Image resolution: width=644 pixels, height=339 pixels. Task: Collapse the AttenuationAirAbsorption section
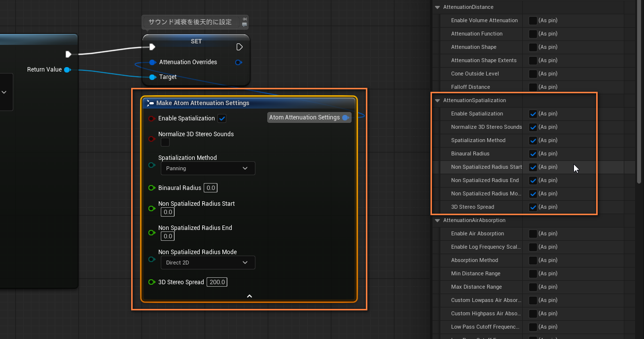tap(437, 220)
